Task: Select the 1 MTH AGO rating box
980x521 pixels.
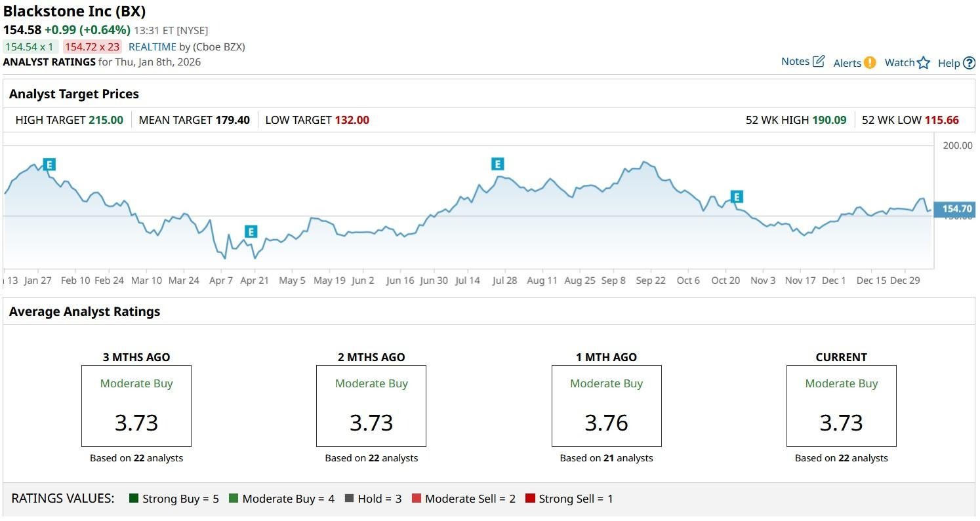Action: [x=606, y=406]
